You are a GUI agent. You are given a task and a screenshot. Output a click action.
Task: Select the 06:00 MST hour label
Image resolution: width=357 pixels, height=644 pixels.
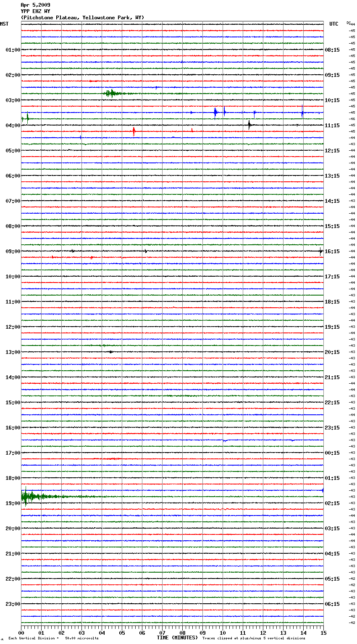pyautogui.click(x=13, y=176)
